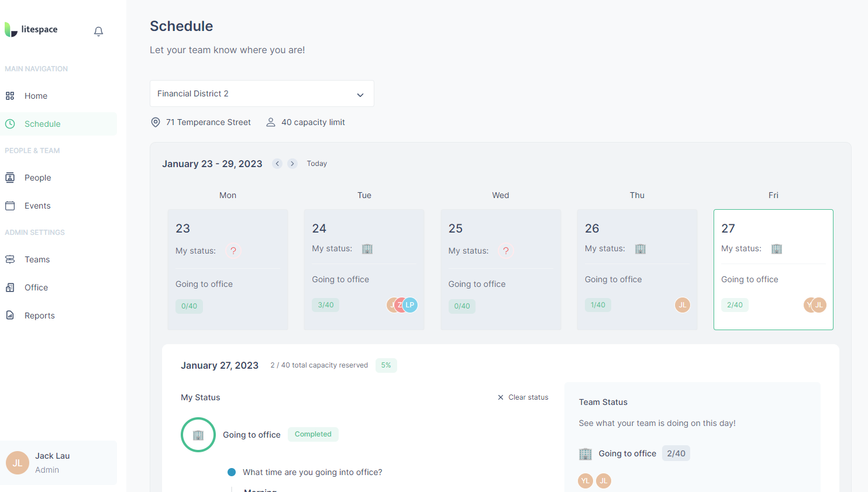Select the People sidebar item
Image resolution: width=868 pixels, height=492 pixels.
coord(37,177)
